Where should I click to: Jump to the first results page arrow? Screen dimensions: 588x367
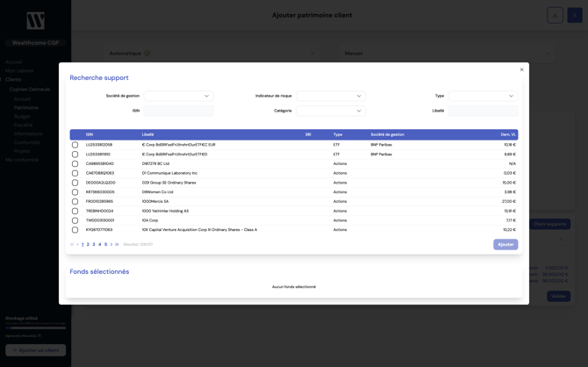(72, 244)
